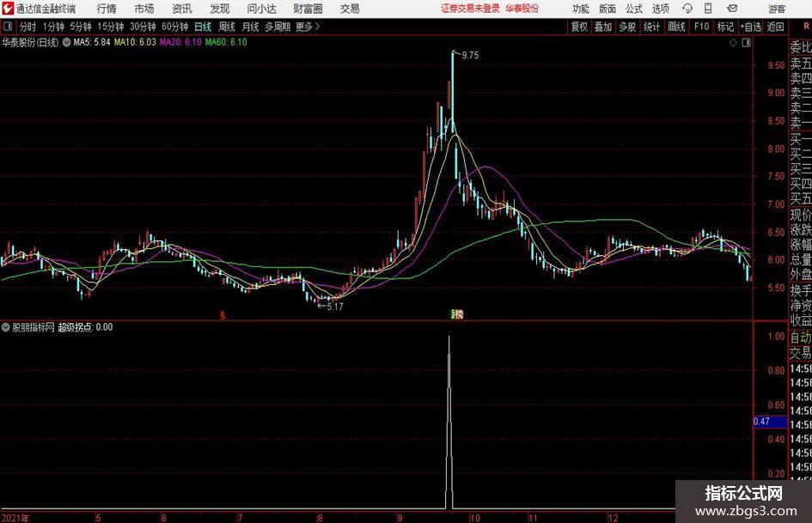
Task: Open the 资讯 menu
Action: click(x=182, y=9)
